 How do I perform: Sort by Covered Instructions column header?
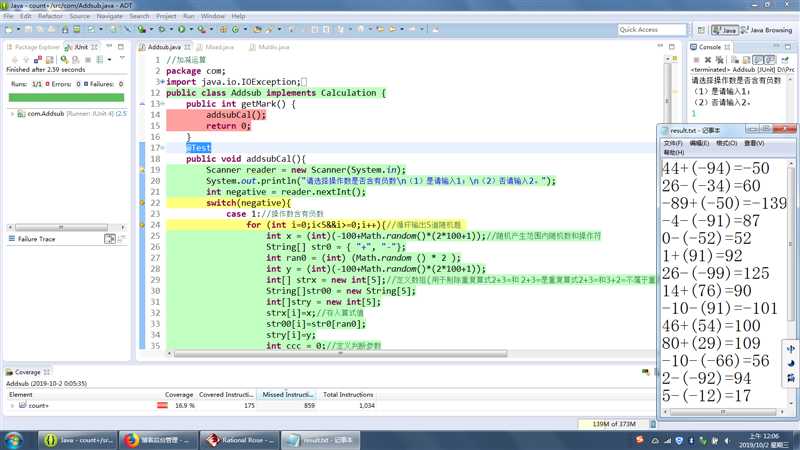pyautogui.click(x=226, y=394)
